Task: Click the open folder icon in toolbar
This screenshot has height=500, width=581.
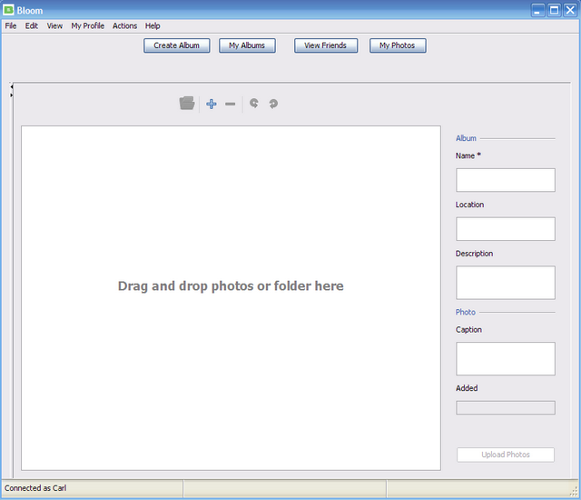Action: click(187, 103)
